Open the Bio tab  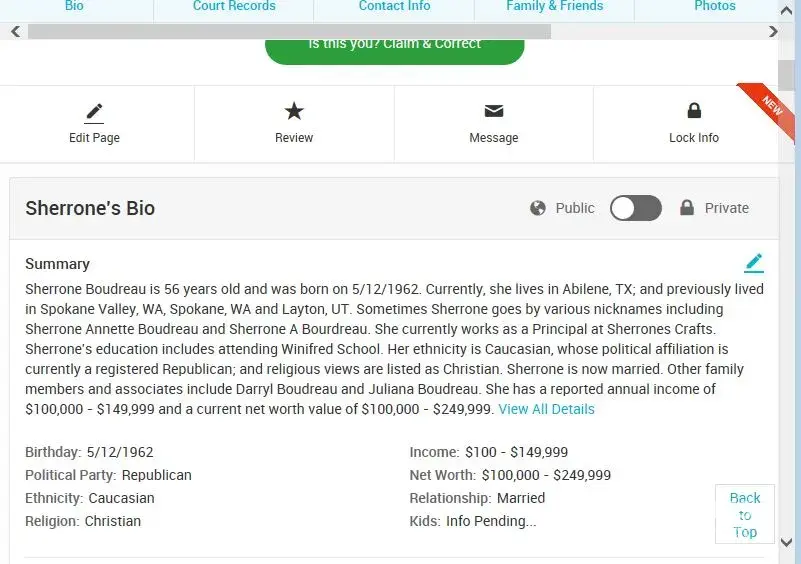tap(74, 7)
